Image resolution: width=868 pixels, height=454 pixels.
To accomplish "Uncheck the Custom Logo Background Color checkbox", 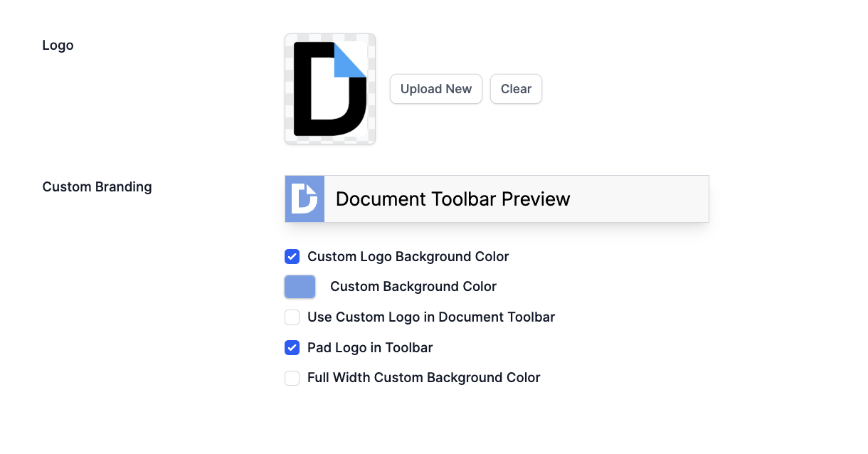I will click(x=292, y=256).
